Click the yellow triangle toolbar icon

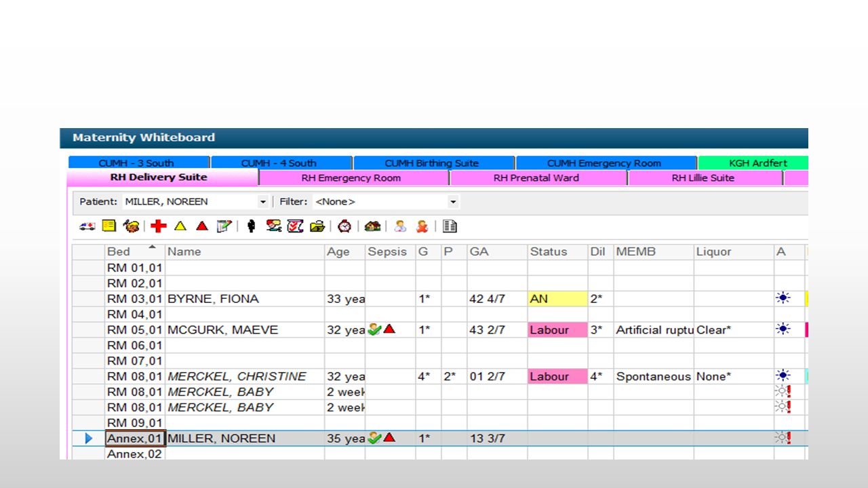[x=180, y=226]
